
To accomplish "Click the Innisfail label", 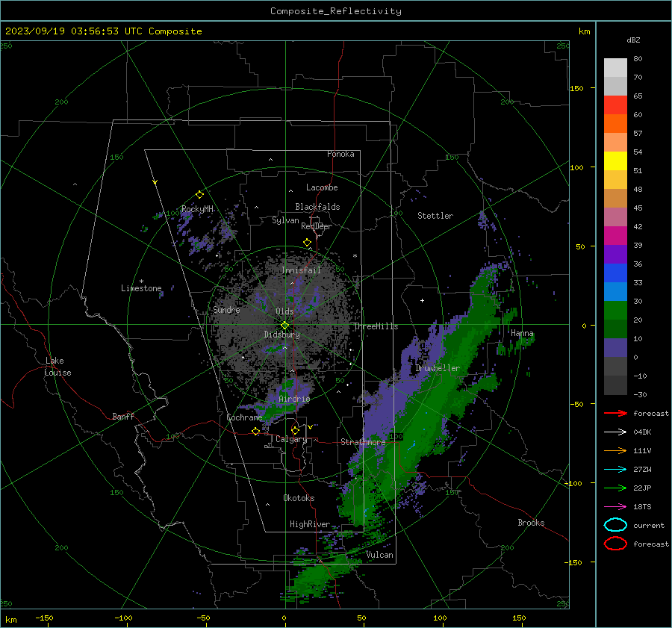I will [x=302, y=270].
